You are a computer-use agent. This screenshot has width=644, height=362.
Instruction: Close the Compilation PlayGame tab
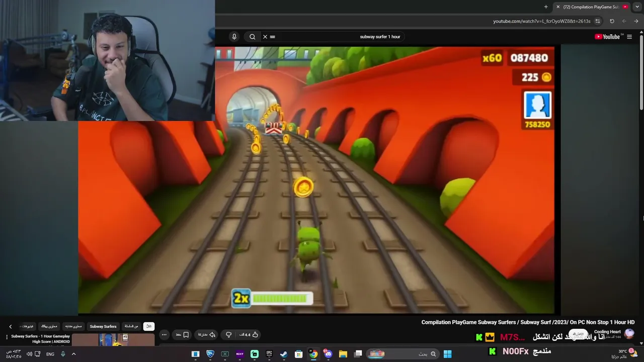click(x=557, y=7)
